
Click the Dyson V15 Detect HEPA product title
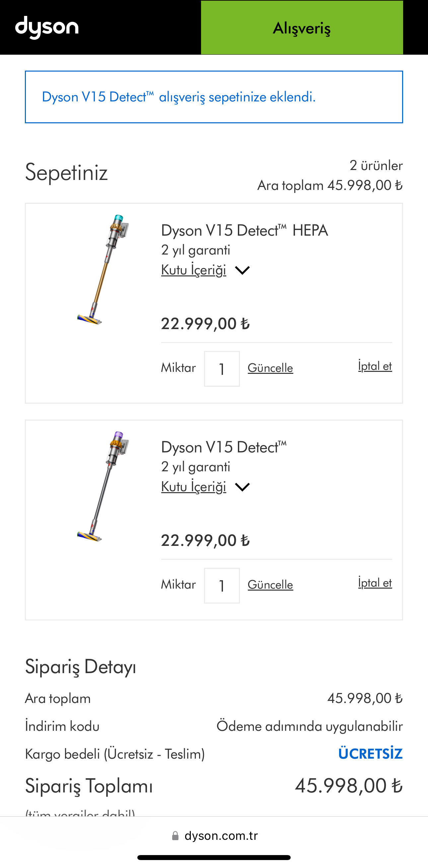click(x=245, y=231)
